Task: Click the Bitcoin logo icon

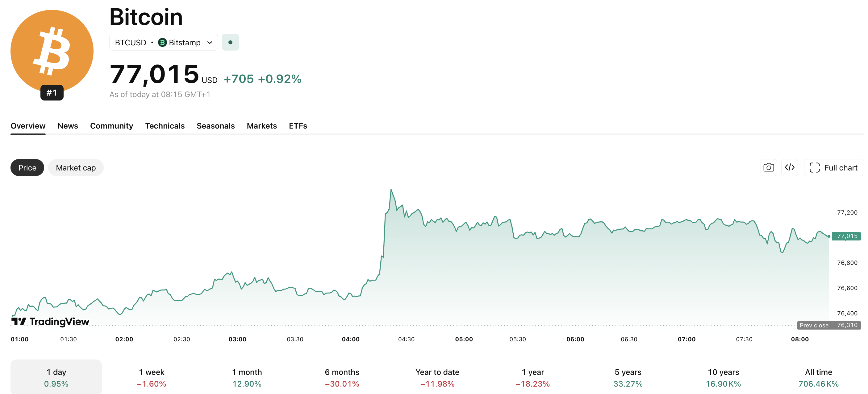Action: point(52,51)
